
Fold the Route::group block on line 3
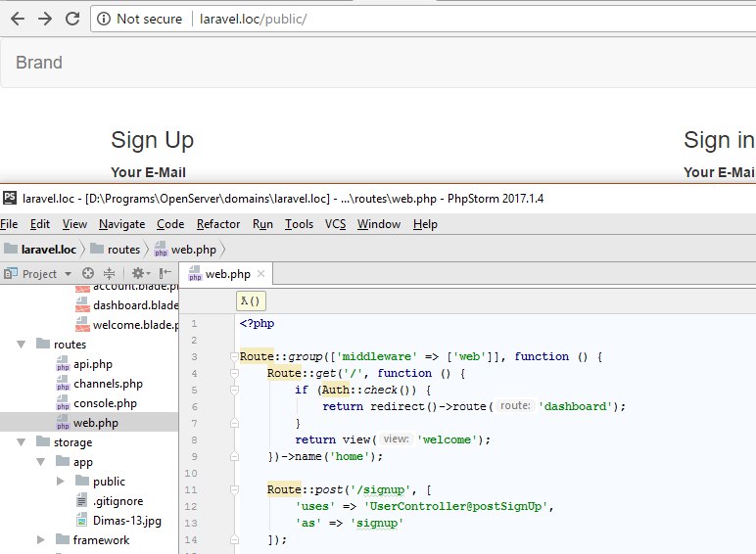click(x=234, y=356)
